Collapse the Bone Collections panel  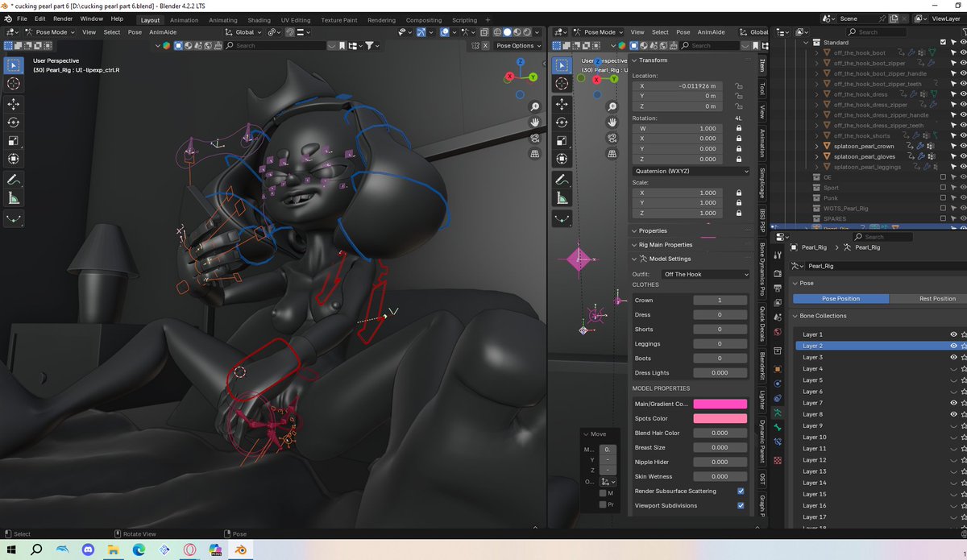point(795,316)
